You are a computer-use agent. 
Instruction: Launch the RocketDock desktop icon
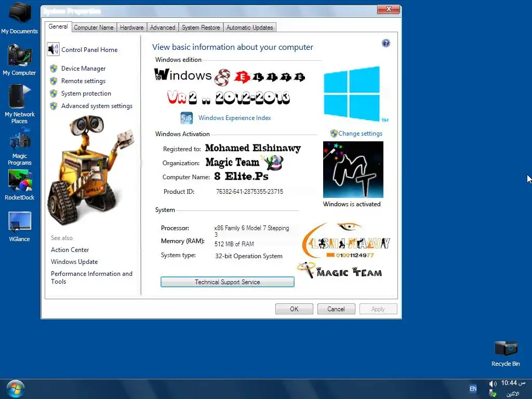click(19, 185)
